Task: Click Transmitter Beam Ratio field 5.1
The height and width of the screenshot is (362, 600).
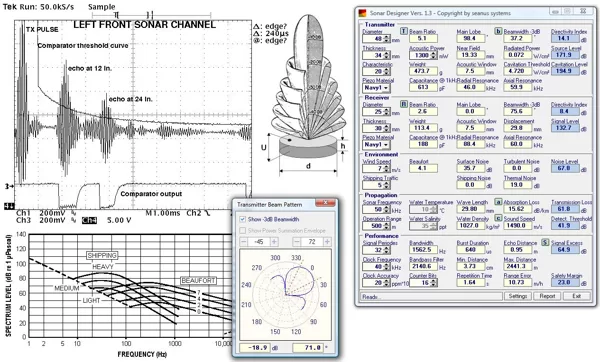Action: coord(423,39)
